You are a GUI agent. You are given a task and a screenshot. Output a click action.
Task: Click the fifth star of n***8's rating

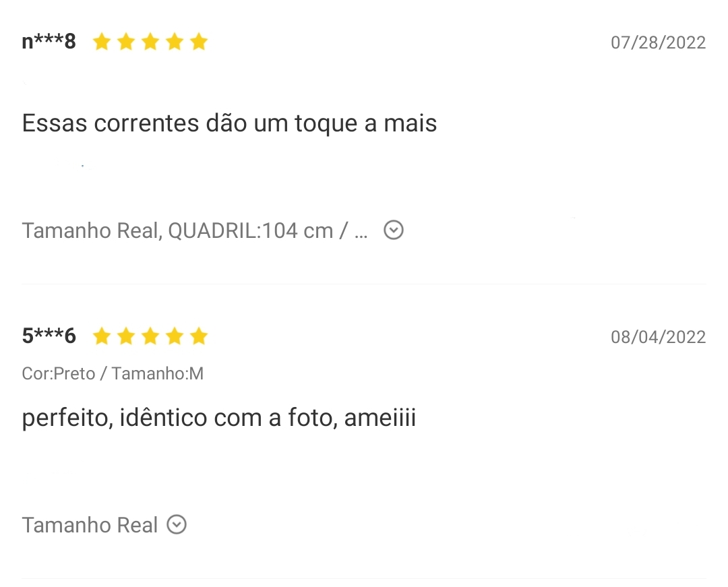[x=199, y=42]
